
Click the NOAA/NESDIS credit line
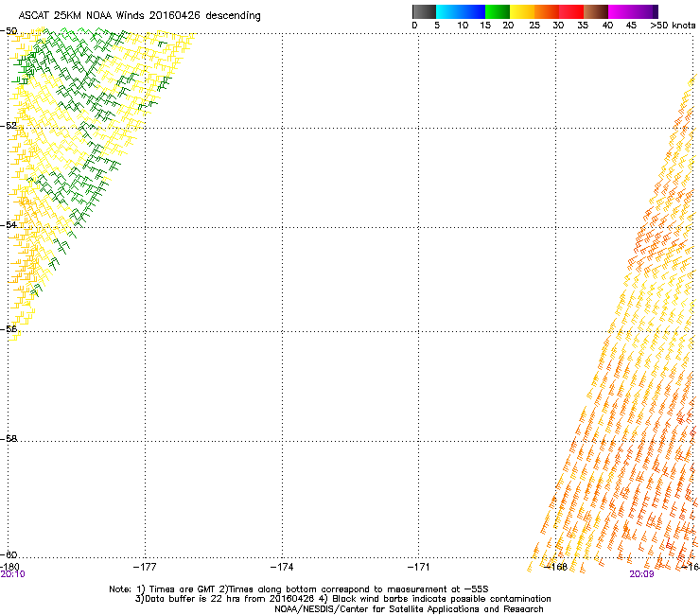pyautogui.click(x=409, y=609)
